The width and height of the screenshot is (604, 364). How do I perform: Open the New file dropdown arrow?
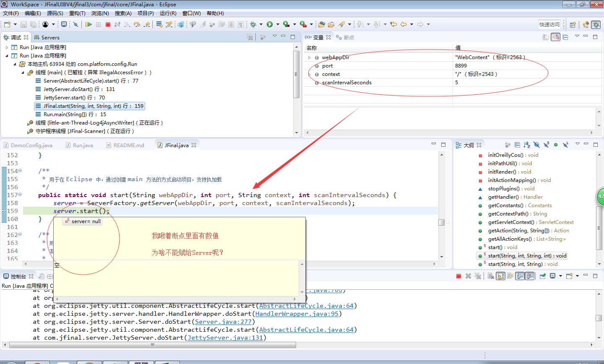click(x=15, y=24)
